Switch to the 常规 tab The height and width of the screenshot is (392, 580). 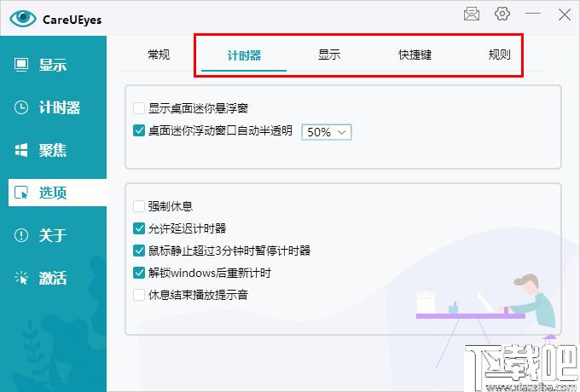[159, 55]
